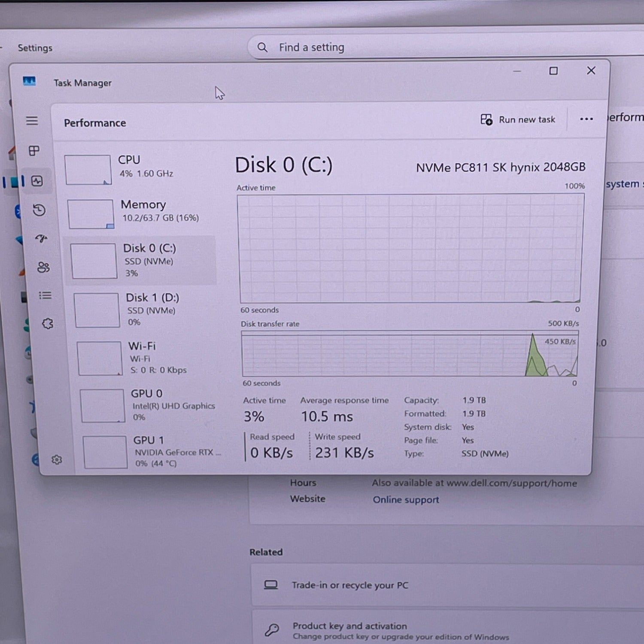
Task: Switch to the Processes page icon
Action: (34, 151)
